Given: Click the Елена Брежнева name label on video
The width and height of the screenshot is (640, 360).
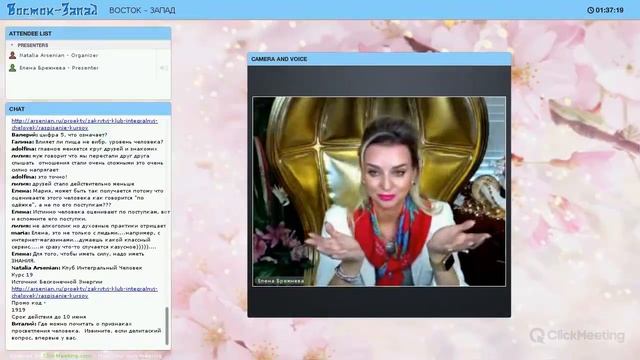Looking at the screenshot, I should point(280,281).
